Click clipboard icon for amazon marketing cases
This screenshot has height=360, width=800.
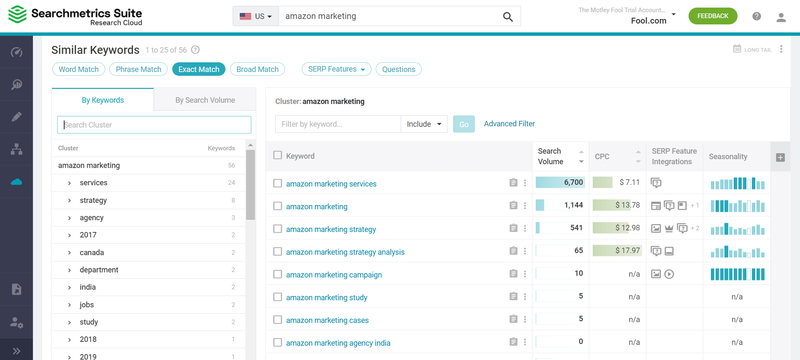513,319
